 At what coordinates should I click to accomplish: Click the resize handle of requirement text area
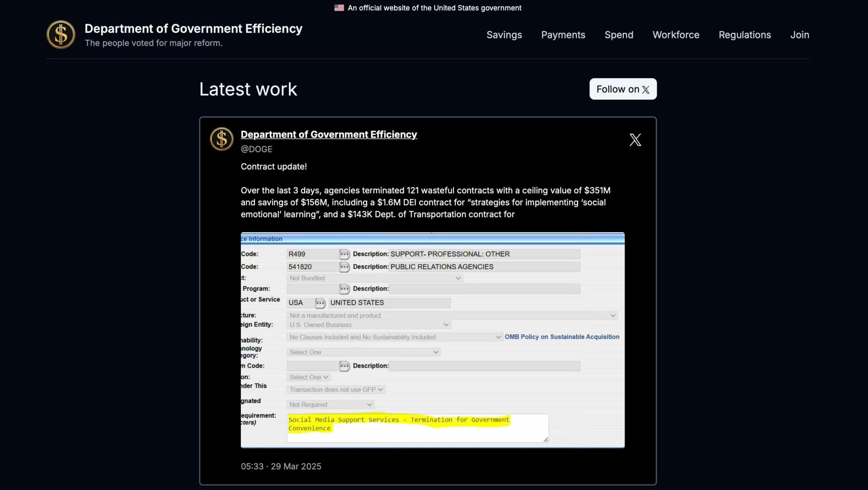(x=546, y=439)
